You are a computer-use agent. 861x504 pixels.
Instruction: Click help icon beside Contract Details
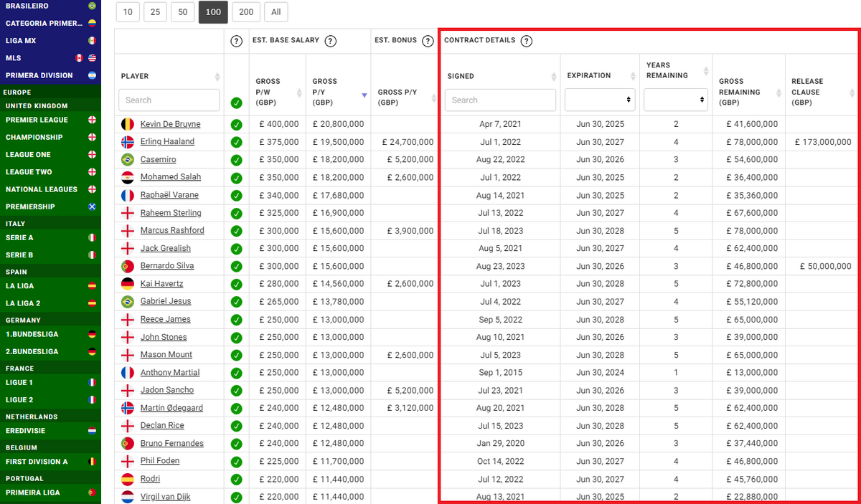527,41
